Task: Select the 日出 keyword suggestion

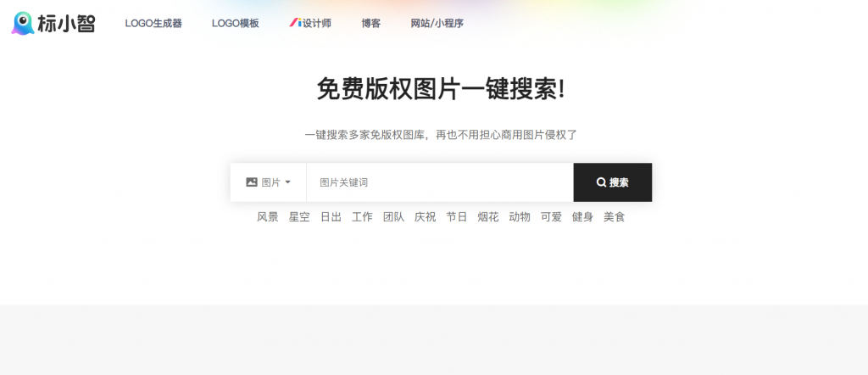Action: [x=331, y=217]
